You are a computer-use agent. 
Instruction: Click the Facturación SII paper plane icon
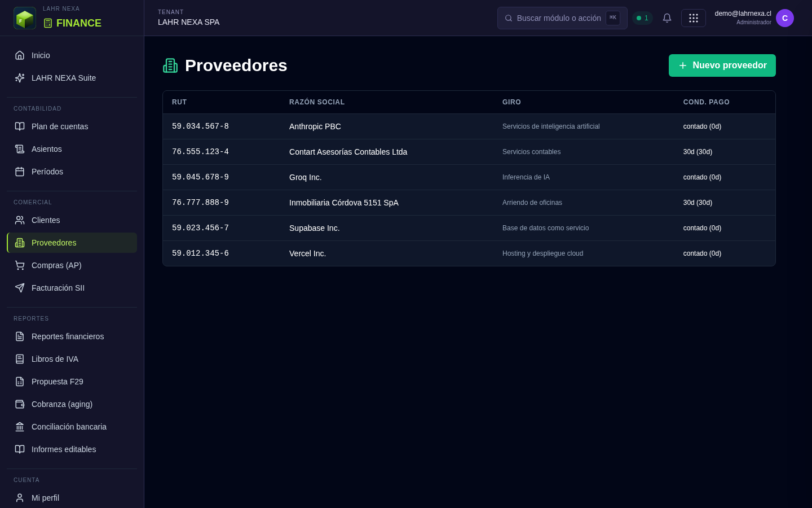click(x=20, y=288)
